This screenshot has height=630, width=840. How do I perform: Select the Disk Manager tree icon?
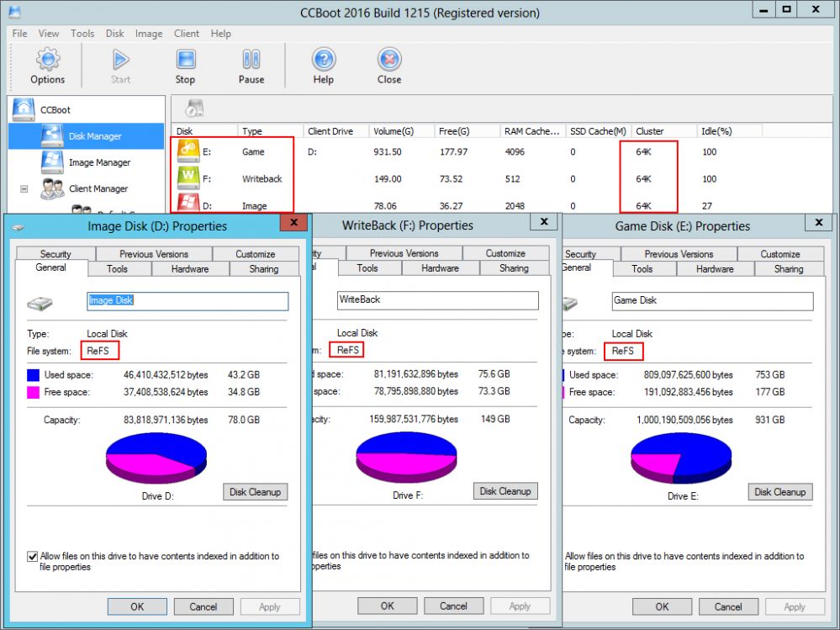point(52,135)
